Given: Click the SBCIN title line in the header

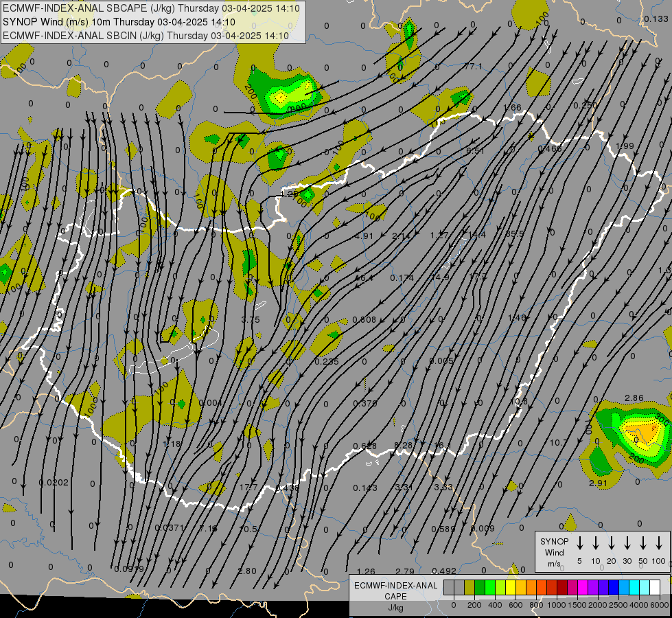Looking at the screenshot, I should tap(146, 36).
